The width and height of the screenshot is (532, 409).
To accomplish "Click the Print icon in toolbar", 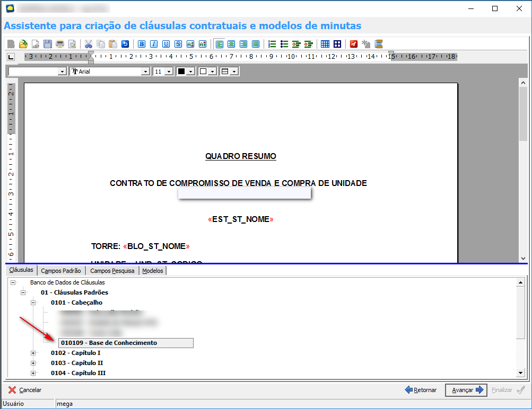I will point(60,44).
